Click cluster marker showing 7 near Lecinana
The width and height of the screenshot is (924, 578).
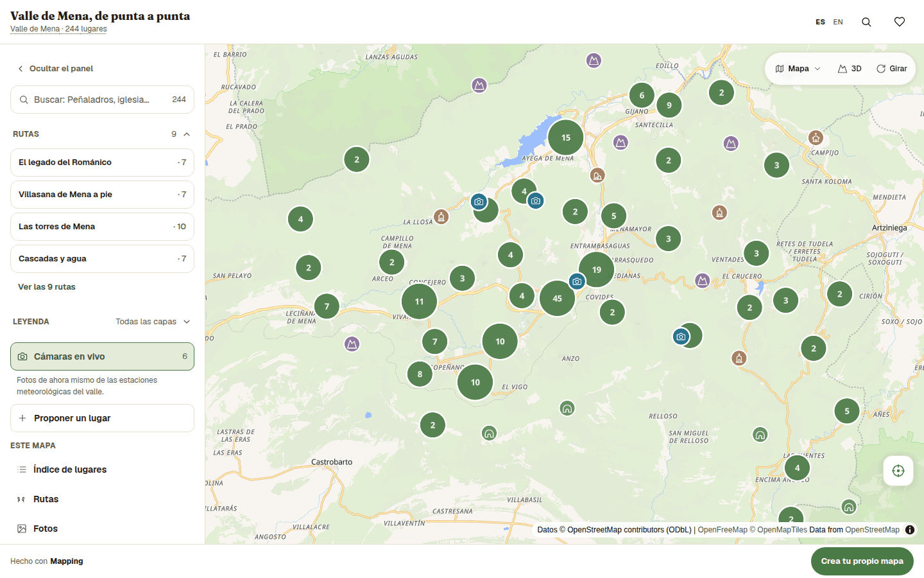pos(327,306)
